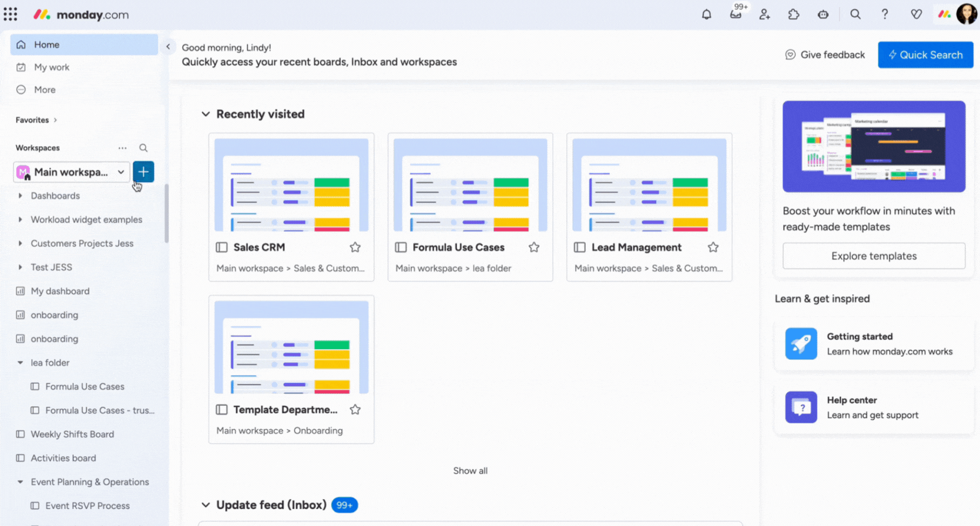Expand Workload widget examples folder

coord(20,220)
